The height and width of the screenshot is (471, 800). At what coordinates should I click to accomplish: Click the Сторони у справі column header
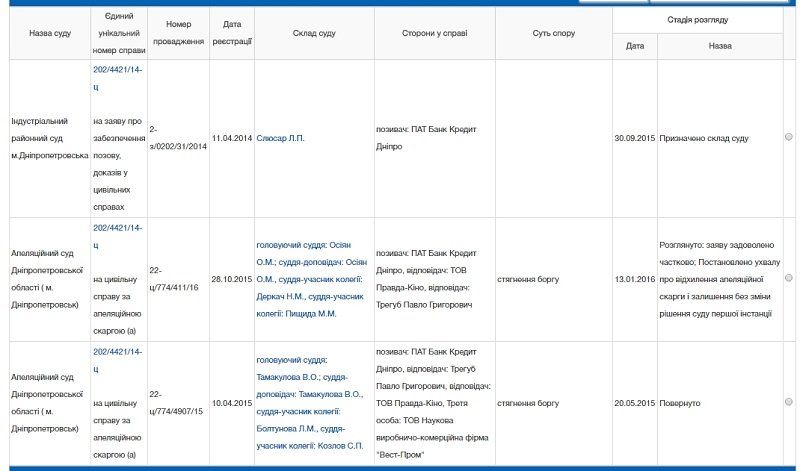click(x=434, y=33)
